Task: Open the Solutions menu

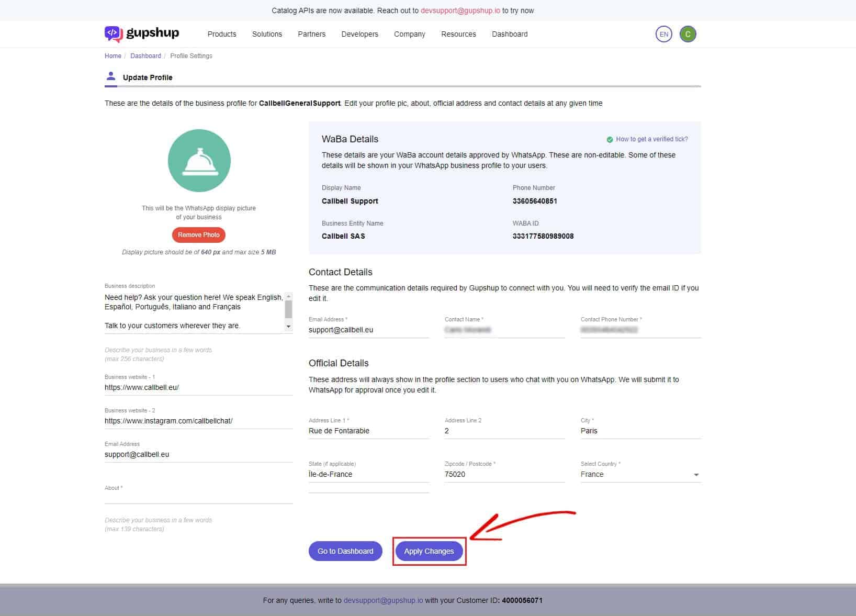Action: (x=267, y=34)
